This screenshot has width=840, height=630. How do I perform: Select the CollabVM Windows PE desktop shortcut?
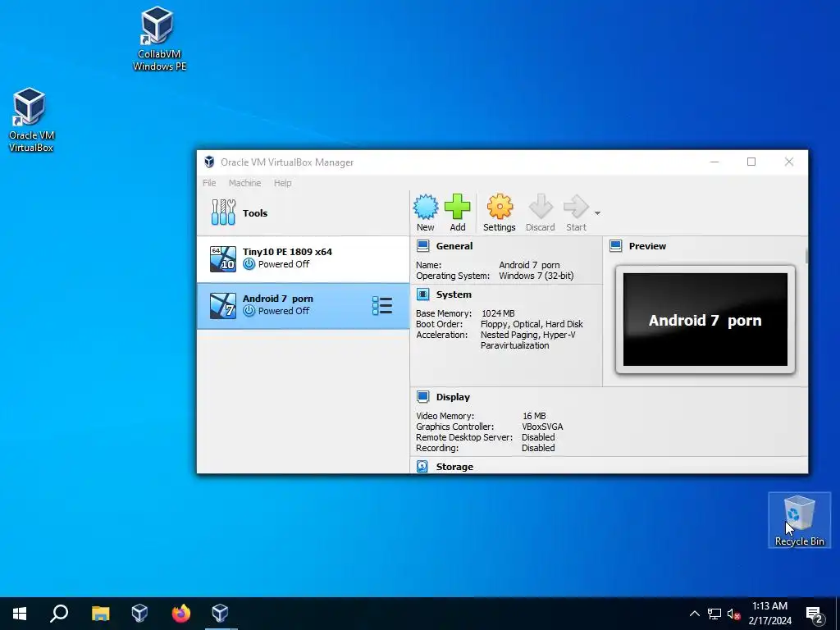coord(159,39)
